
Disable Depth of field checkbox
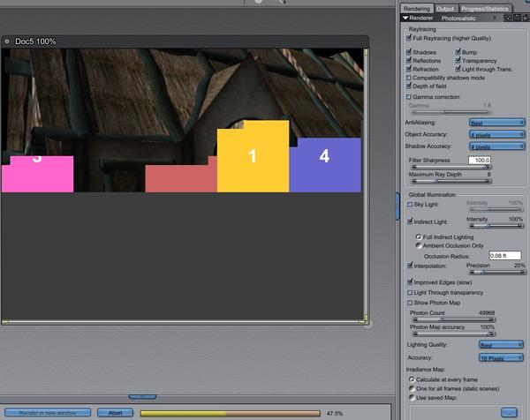tap(409, 86)
